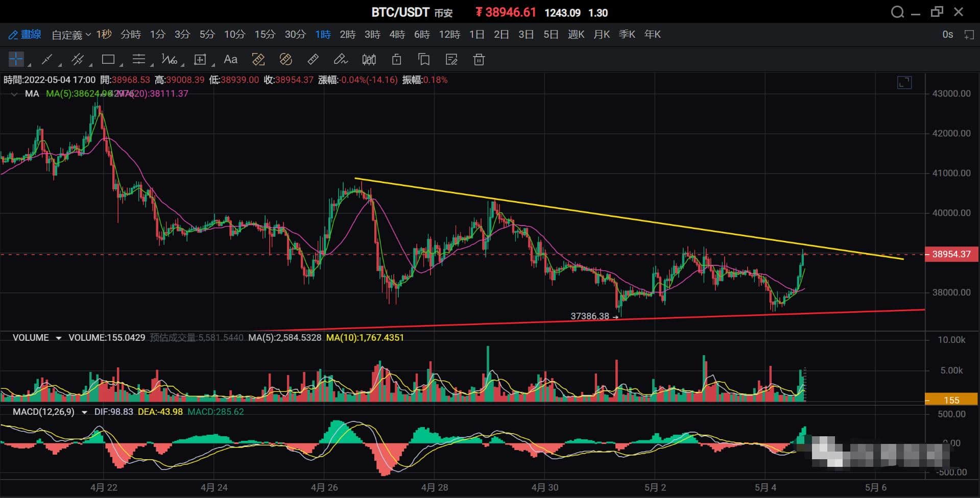Click the 1日 daily interval button
Image resolution: width=980 pixels, height=498 pixels.
pos(476,34)
